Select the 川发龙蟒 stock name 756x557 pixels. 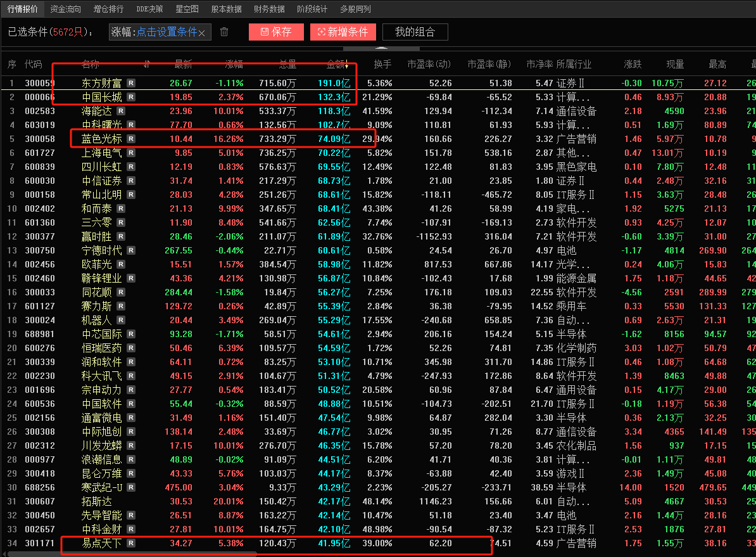click(102, 445)
